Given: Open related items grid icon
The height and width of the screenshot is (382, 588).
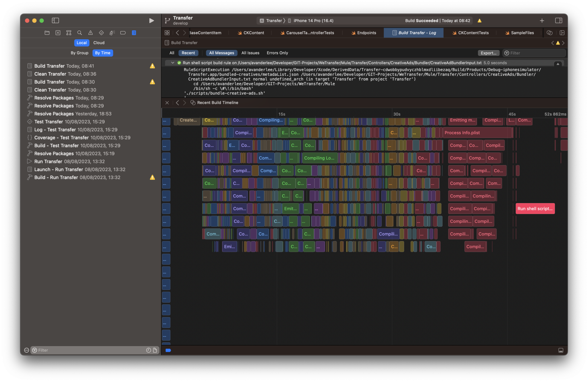Looking at the screenshot, I should click(x=167, y=33).
